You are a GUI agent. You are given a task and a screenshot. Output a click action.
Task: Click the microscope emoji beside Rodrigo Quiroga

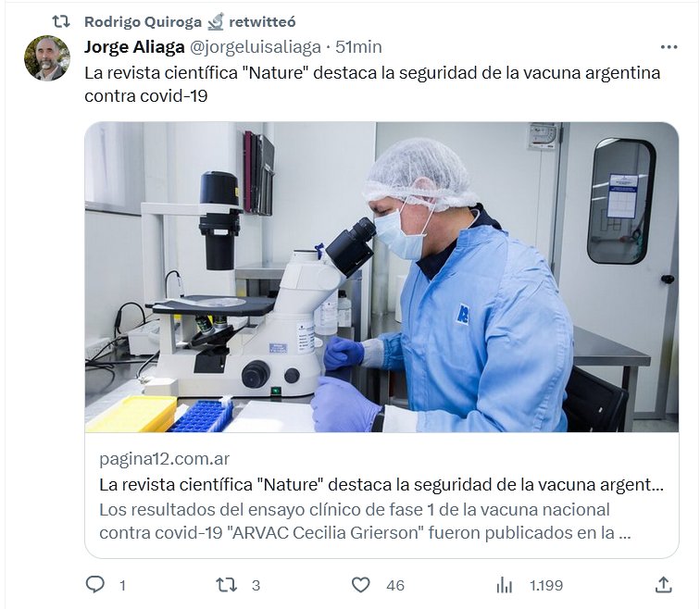pyautogui.click(x=216, y=21)
